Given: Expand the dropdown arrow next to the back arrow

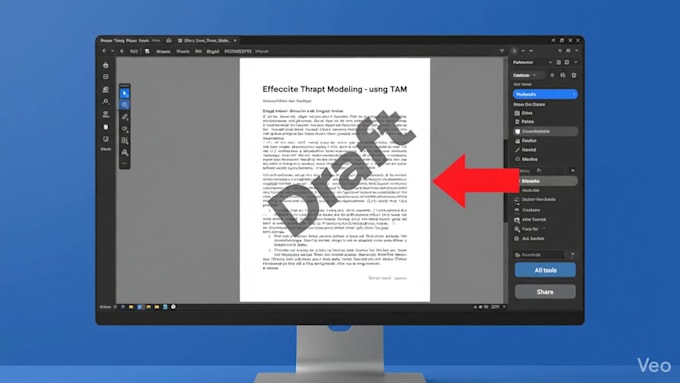Looking at the screenshot, I should pyautogui.click(x=112, y=51).
